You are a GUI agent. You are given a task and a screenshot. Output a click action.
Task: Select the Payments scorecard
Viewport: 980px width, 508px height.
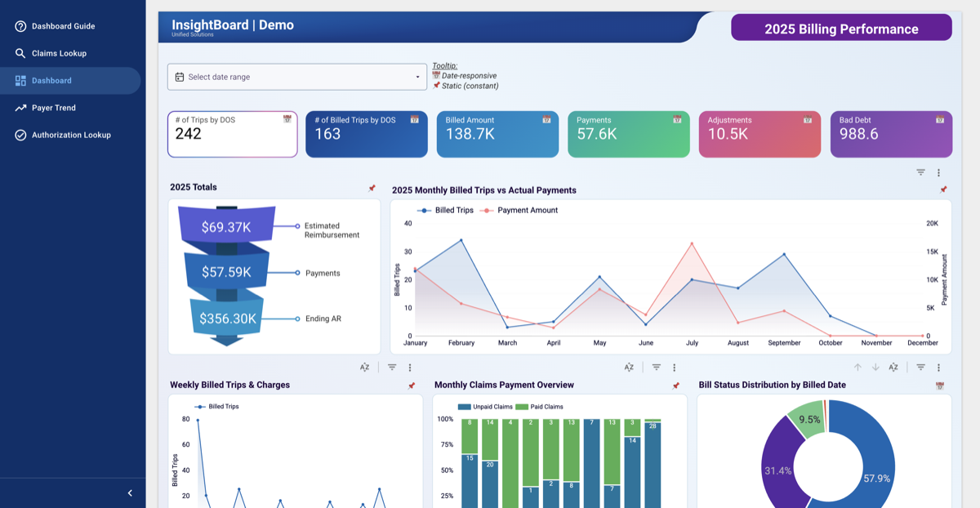[x=629, y=134]
